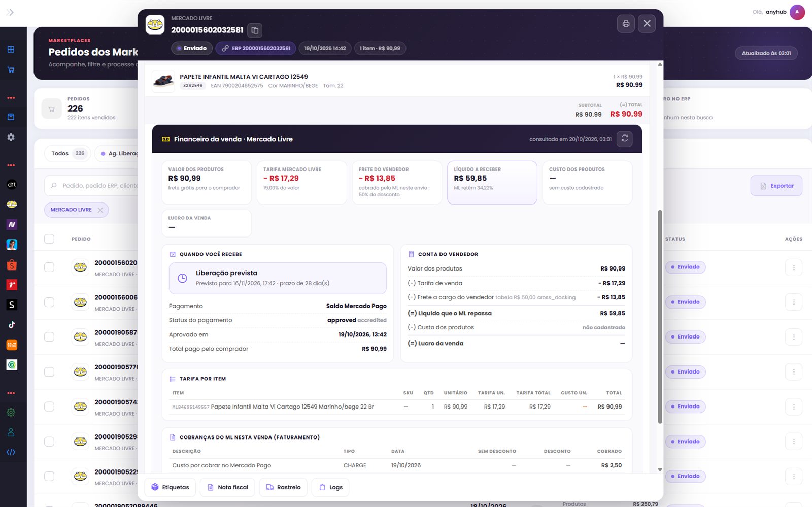Click the anyhub user avatar
812x507 pixels.
pos(797,12)
